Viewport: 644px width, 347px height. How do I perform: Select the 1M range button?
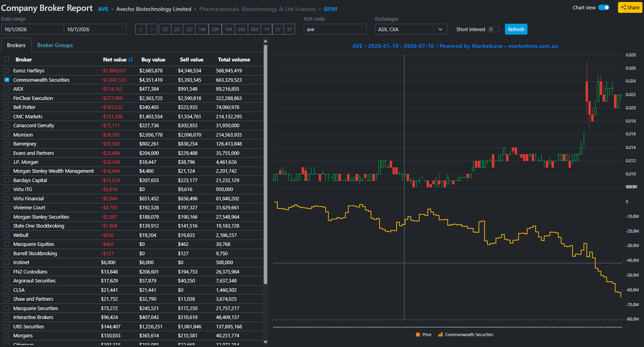(228, 30)
